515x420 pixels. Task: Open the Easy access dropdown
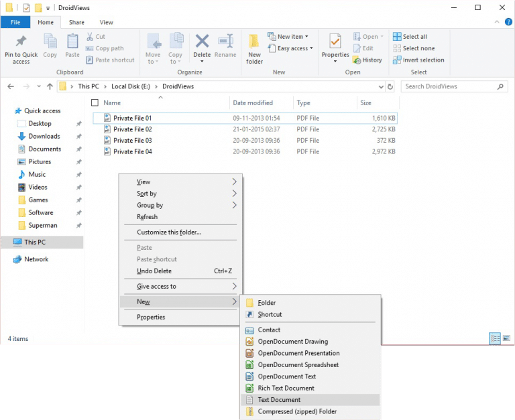290,48
